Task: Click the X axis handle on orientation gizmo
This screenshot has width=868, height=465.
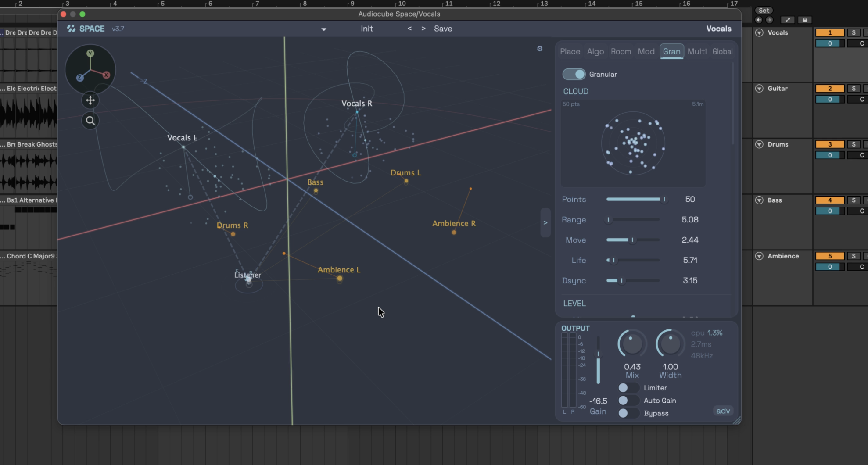Action: pyautogui.click(x=106, y=75)
